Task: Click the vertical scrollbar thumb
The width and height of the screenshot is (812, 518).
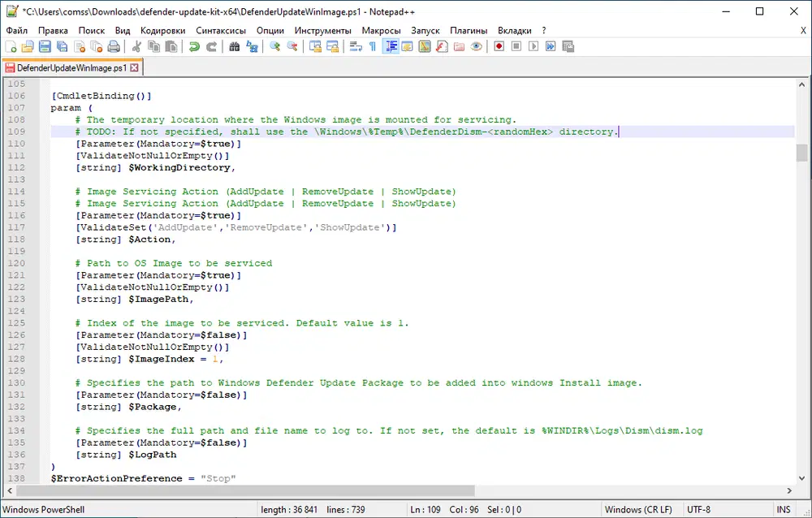Action: tap(801, 154)
